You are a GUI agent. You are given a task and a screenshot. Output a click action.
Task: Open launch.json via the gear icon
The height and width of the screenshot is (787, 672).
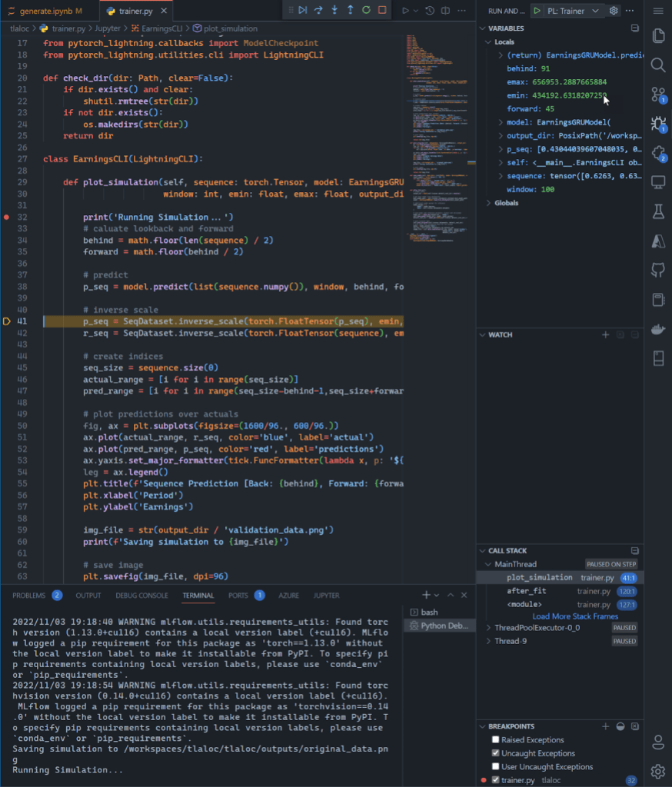point(614,11)
